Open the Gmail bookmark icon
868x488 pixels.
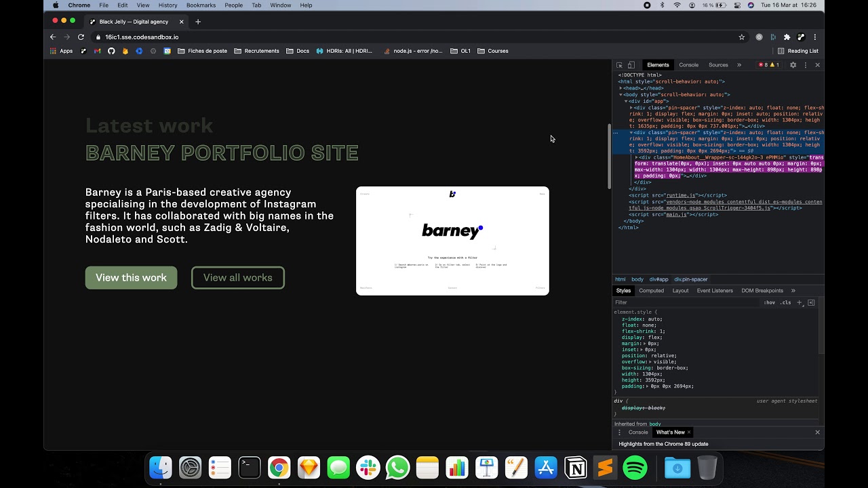[98, 51]
